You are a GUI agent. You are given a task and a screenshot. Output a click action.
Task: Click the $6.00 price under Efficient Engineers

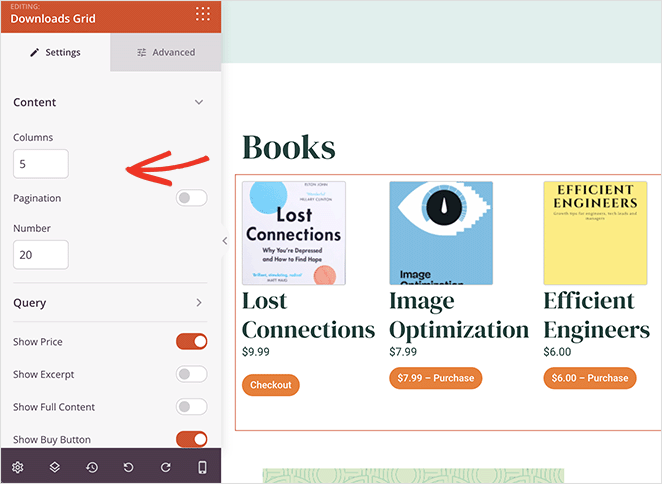[x=557, y=352]
